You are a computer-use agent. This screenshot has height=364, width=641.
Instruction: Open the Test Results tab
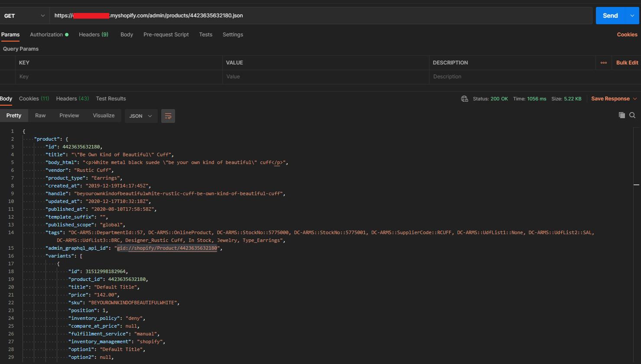click(x=111, y=99)
